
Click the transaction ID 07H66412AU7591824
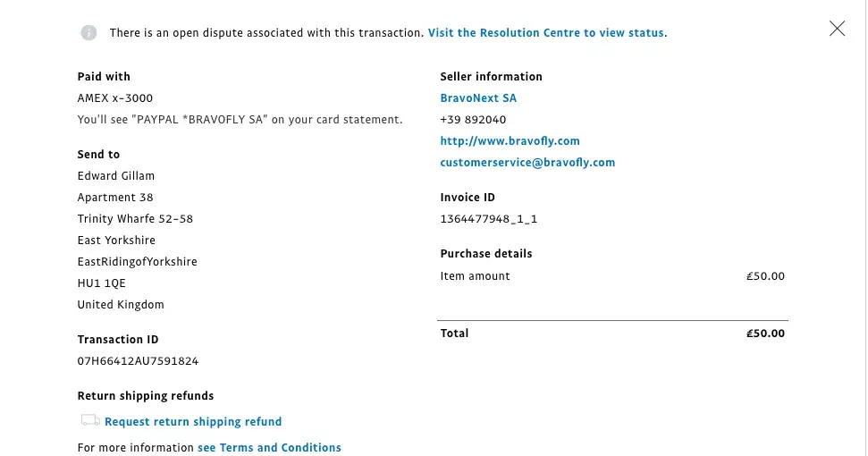[x=138, y=361]
